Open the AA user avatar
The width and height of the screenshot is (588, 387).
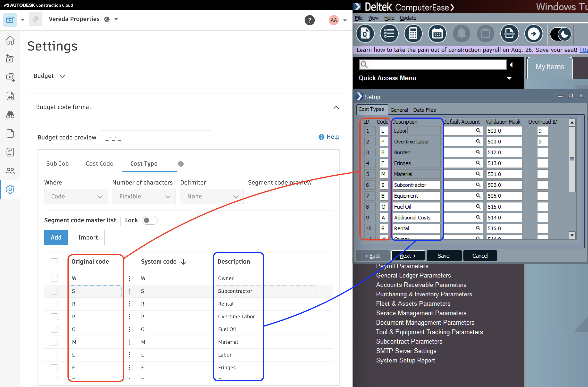pos(334,20)
